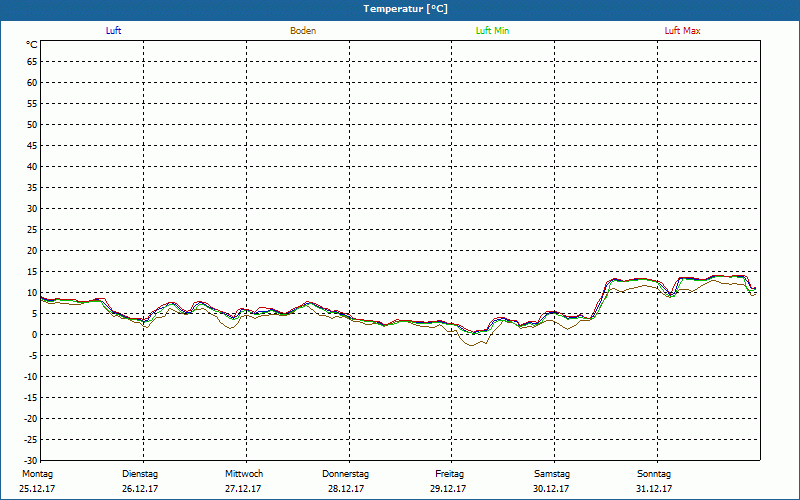This screenshot has width=800, height=500.
Task: Click the 'Luft' legend label
Action: pos(113,31)
